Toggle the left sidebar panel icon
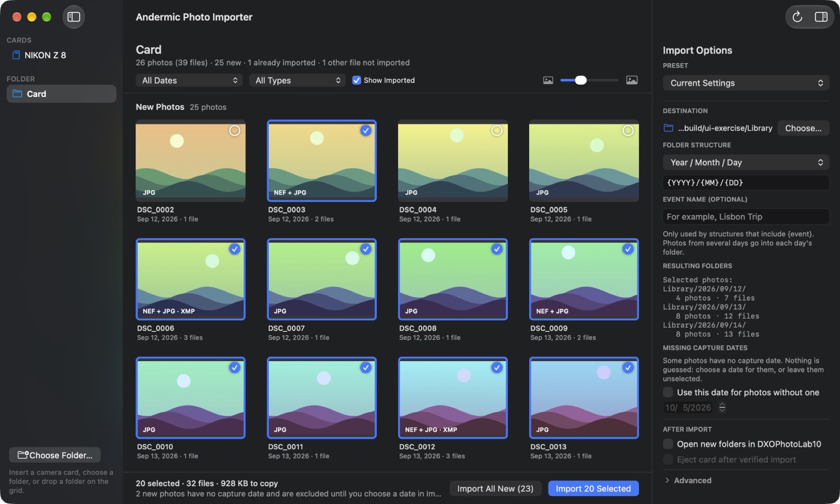This screenshot has width=840, height=504. click(74, 17)
